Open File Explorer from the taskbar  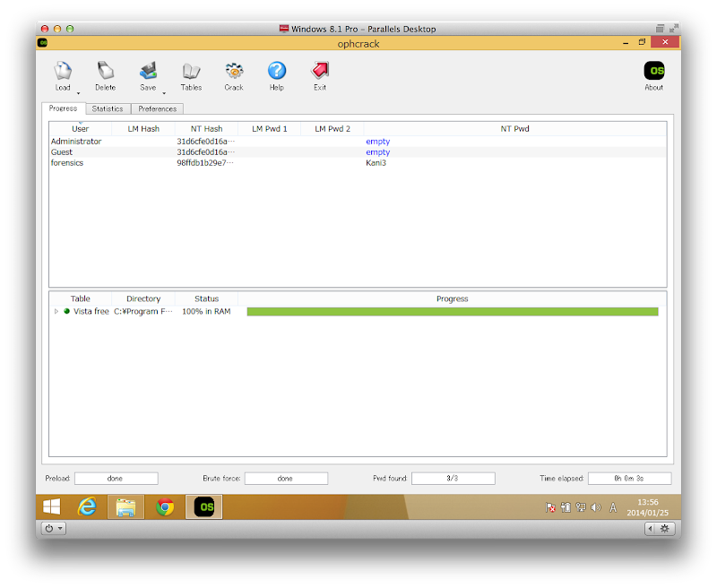click(125, 506)
